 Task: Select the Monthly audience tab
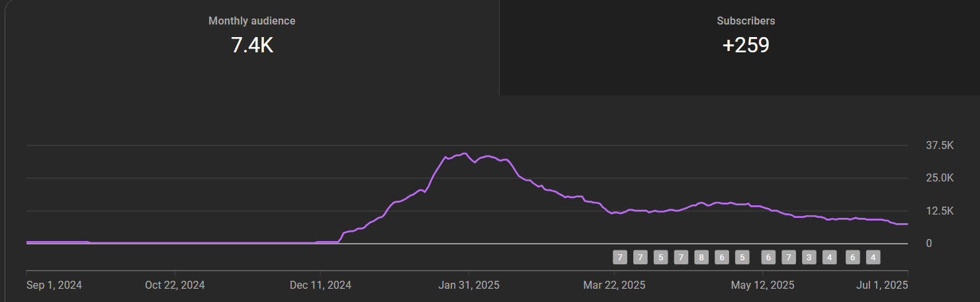coord(252,48)
